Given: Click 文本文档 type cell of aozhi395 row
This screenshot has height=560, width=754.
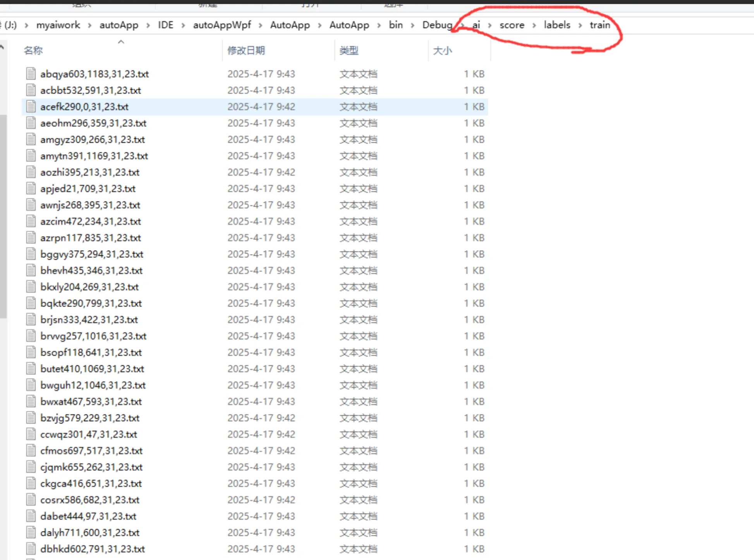Looking at the screenshot, I should point(358,172).
